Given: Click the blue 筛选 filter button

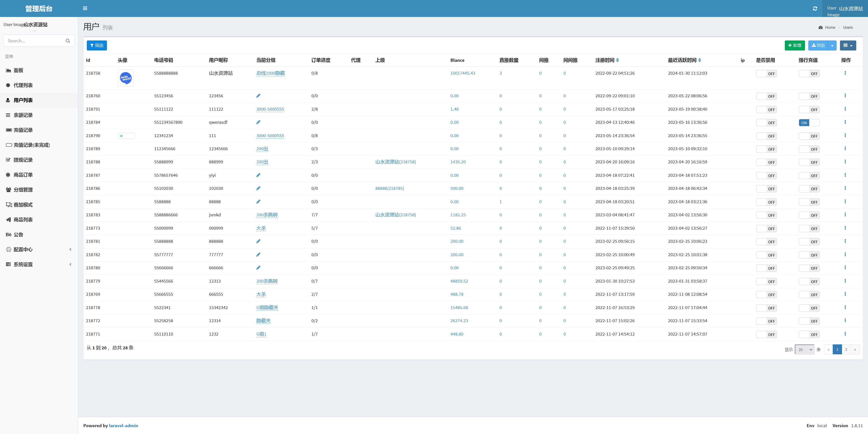Looking at the screenshot, I should tap(97, 45).
